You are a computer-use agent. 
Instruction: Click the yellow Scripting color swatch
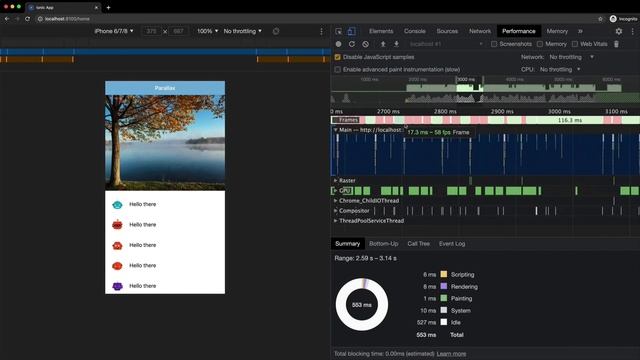[444, 274]
